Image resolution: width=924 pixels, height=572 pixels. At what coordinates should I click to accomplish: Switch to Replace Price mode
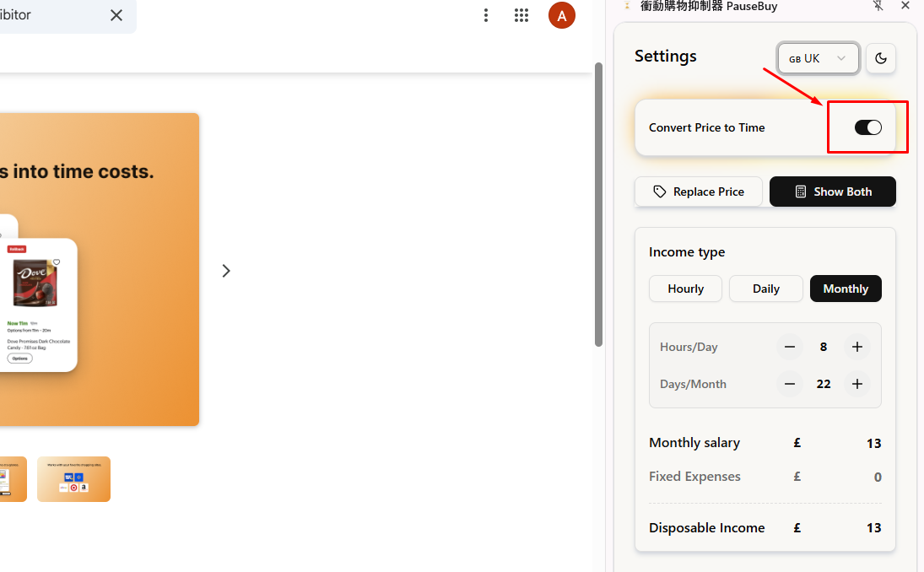[699, 192]
